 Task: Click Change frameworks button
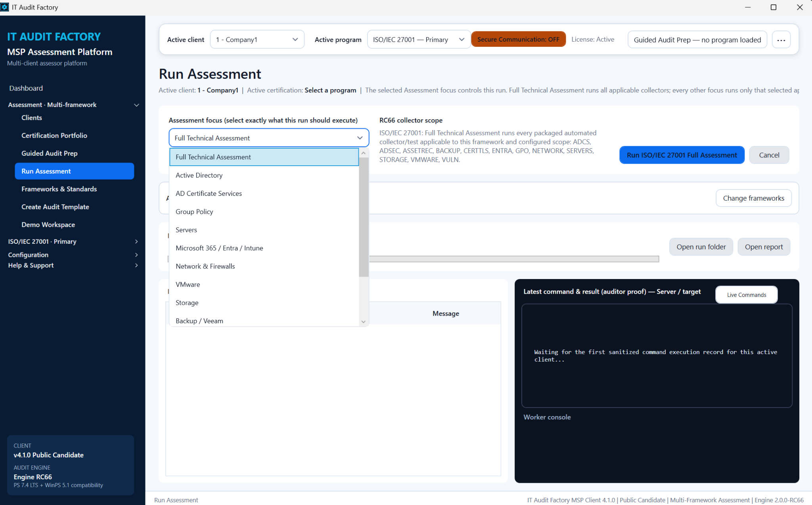click(753, 198)
